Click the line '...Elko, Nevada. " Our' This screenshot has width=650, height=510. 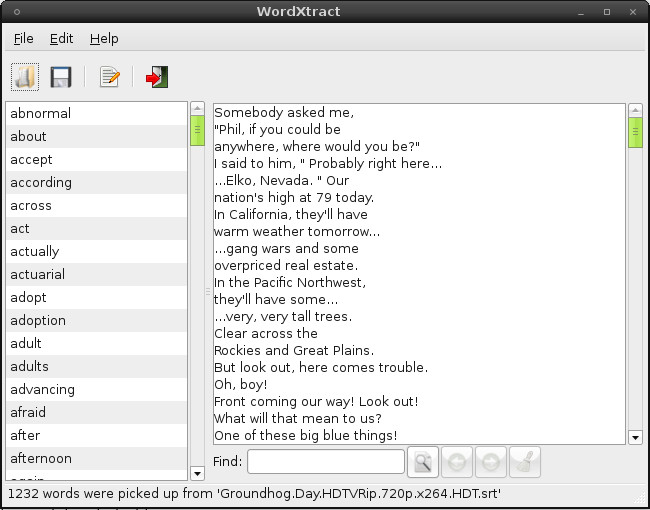tap(281, 180)
